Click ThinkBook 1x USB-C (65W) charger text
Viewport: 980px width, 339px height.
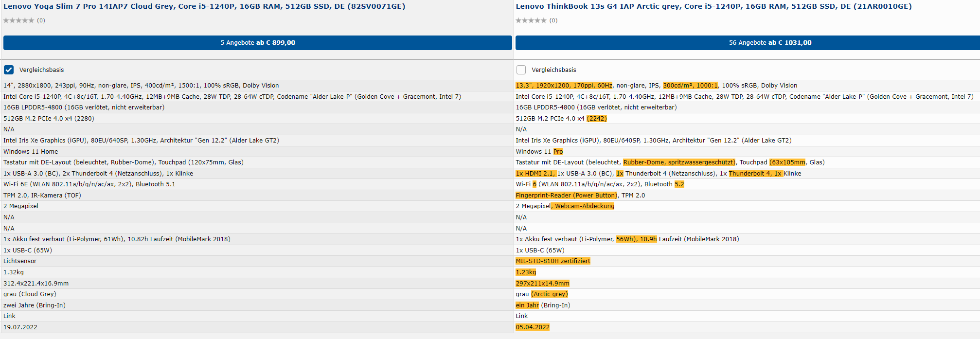click(x=540, y=250)
